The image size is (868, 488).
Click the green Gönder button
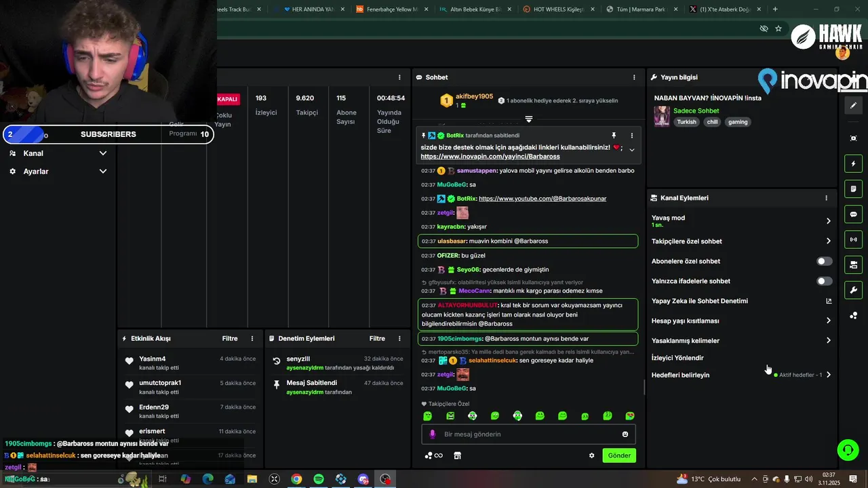619,455
